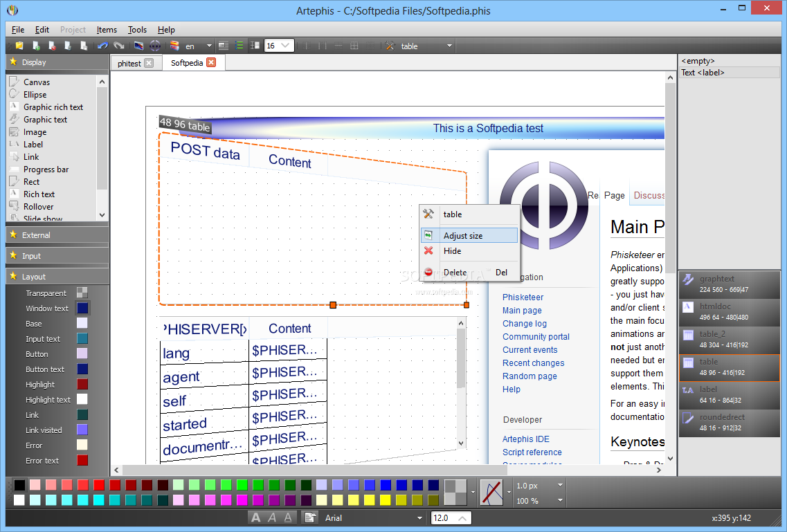The image size is (787, 532).
Task: Click the preview image icon in toolbar
Action: (x=138, y=46)
